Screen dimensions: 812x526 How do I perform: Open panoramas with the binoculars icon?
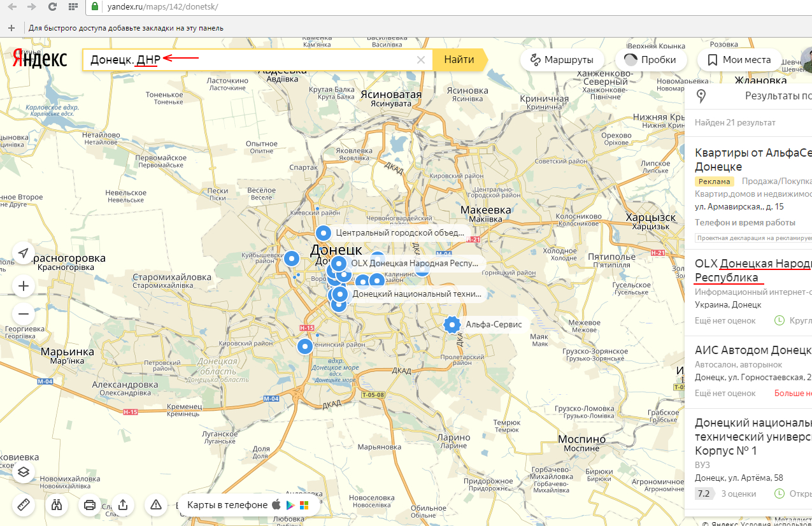57,505
